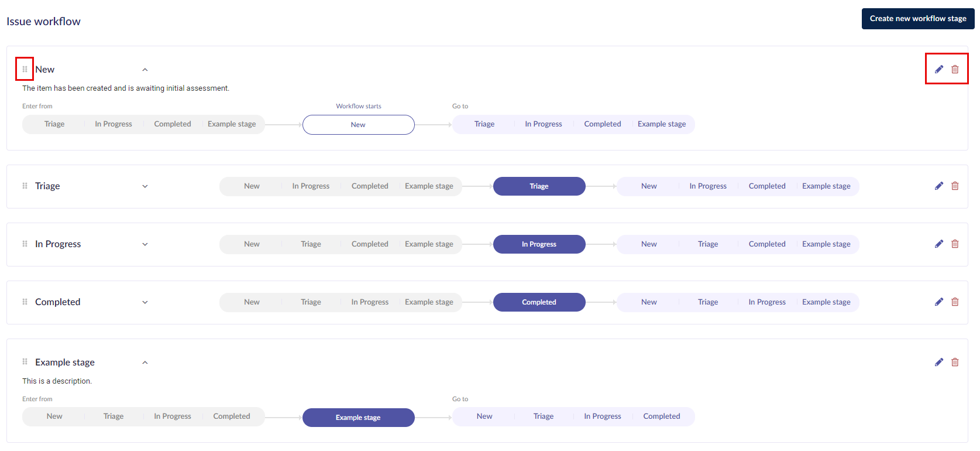The height and width of the screenshot is (451, 980).
Task: Click the purple Example stage pill
Action: point(359,418)
